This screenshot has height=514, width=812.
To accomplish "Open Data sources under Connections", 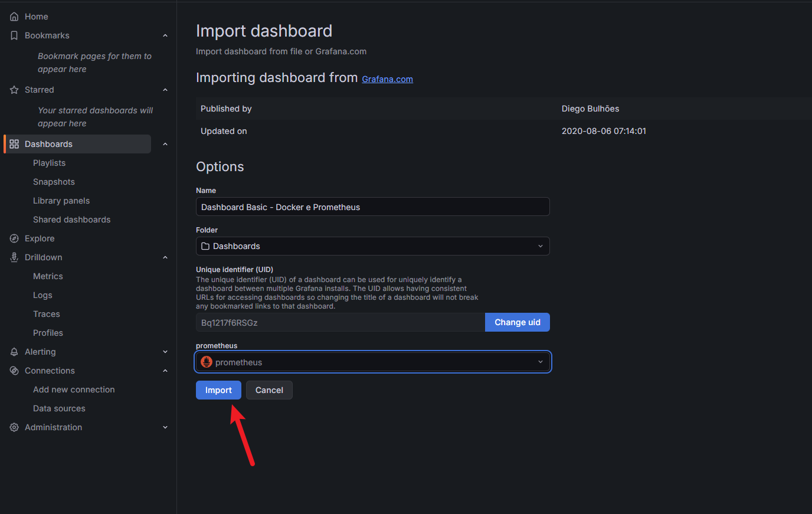I will [59, 408].
